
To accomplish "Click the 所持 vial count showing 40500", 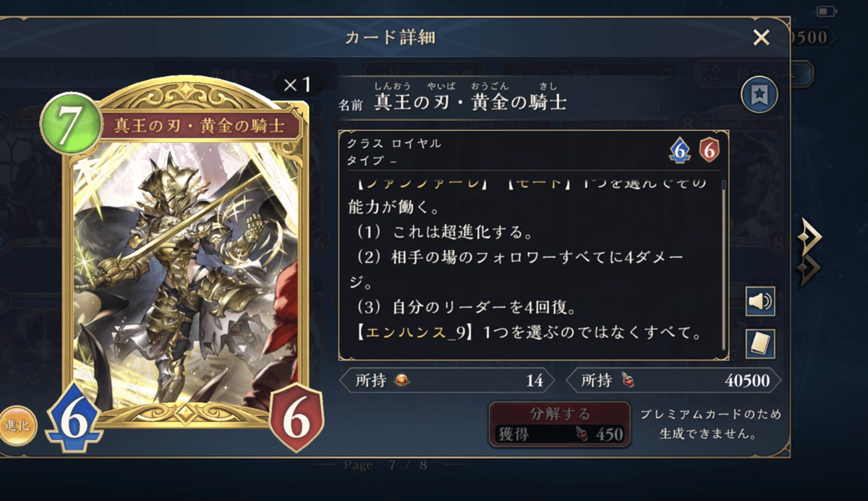I will (x=673, y=380).
